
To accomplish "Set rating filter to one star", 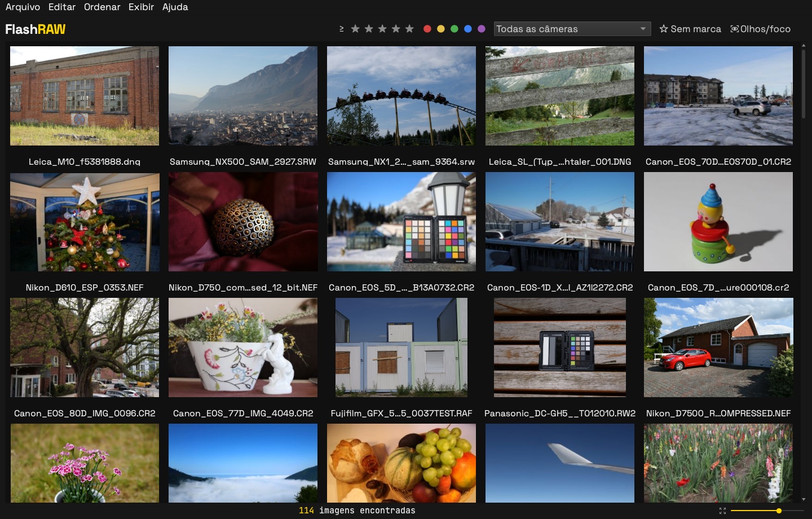I will (355, 29).
